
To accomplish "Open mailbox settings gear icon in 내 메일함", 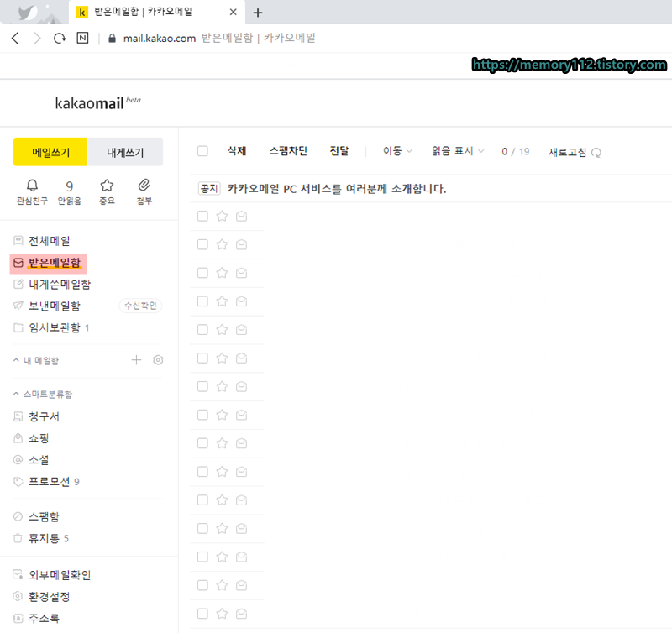I will point(158,360).
